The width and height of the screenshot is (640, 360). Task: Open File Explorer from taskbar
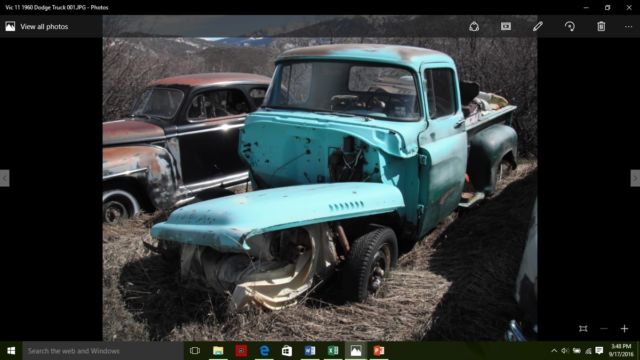pyautogui.click(x=218, y=351)
